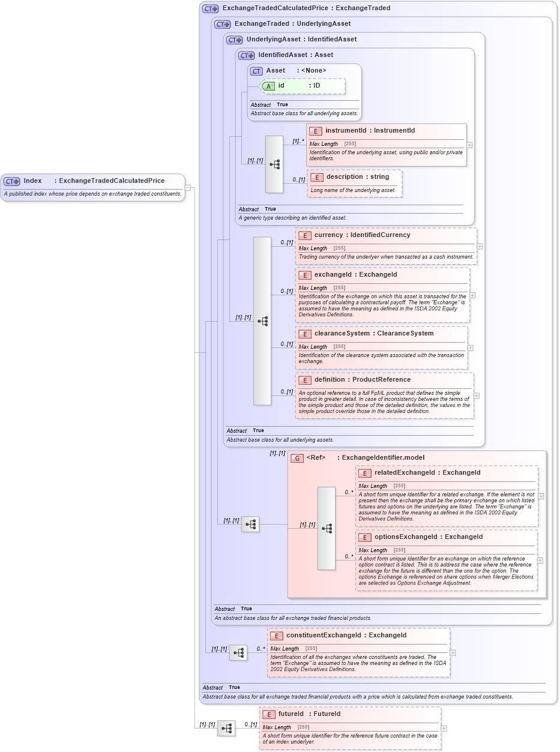This screenshot has width=560, height=752.
Task: Click 'An abstract base class for all exchange traded' text
Action: (x=293, y=618)
